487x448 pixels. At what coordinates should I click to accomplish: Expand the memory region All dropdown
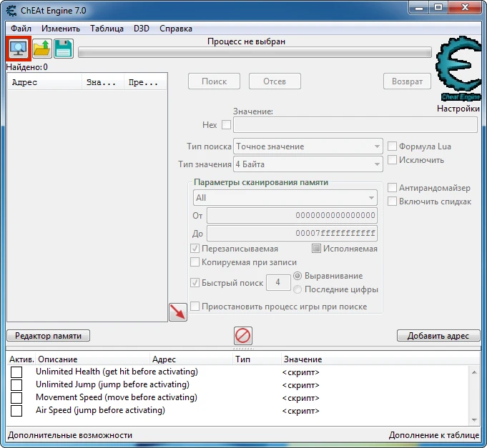coord(285,198)
